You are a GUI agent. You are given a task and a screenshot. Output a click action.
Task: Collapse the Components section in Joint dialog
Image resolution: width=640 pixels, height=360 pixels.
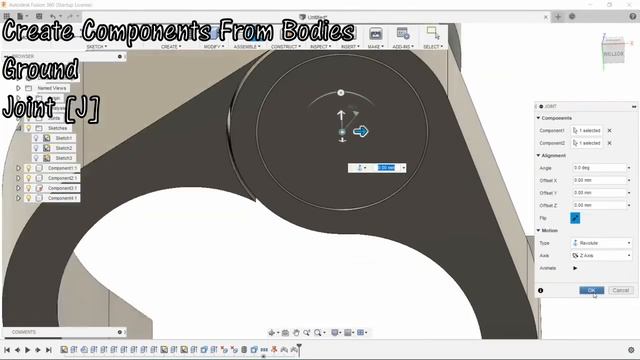click(538, 118)
